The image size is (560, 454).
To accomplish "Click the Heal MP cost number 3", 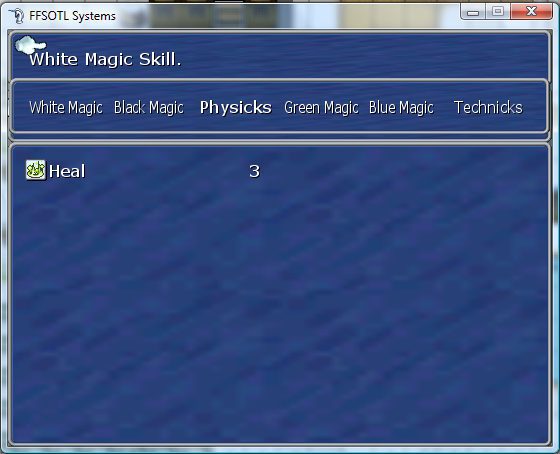I will click(254, 171).
